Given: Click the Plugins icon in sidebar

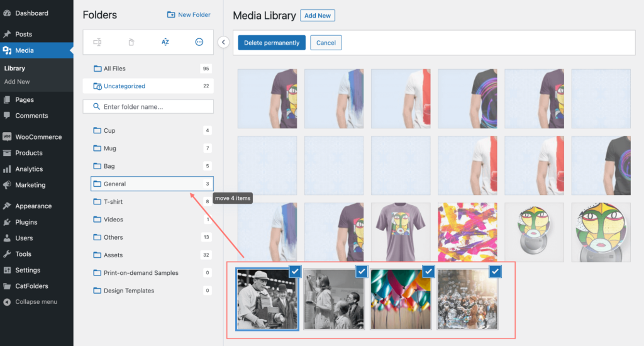Looking at the screenshot, I should tap(7, 222).
